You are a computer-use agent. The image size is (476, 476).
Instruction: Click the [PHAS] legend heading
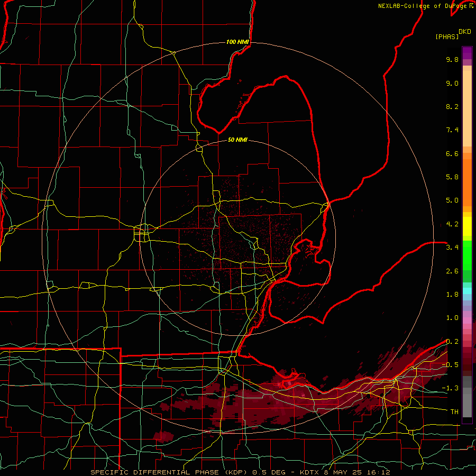coord(447,36)
